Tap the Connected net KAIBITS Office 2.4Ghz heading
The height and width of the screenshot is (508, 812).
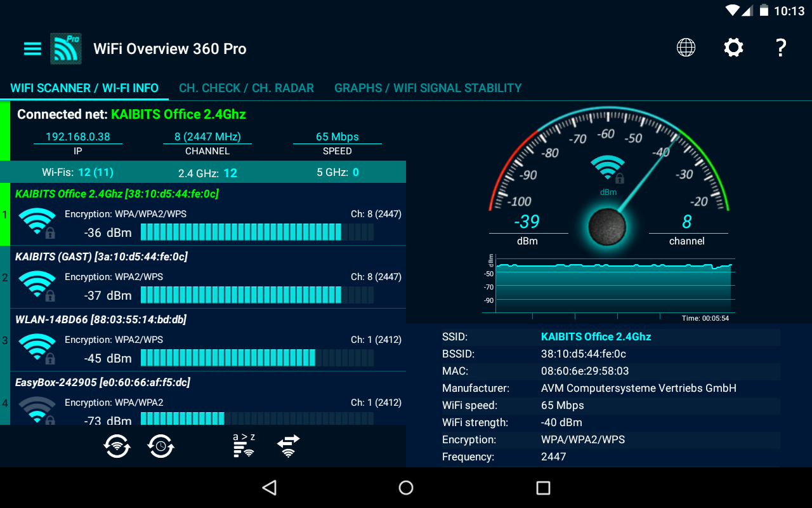pos(131,114)
